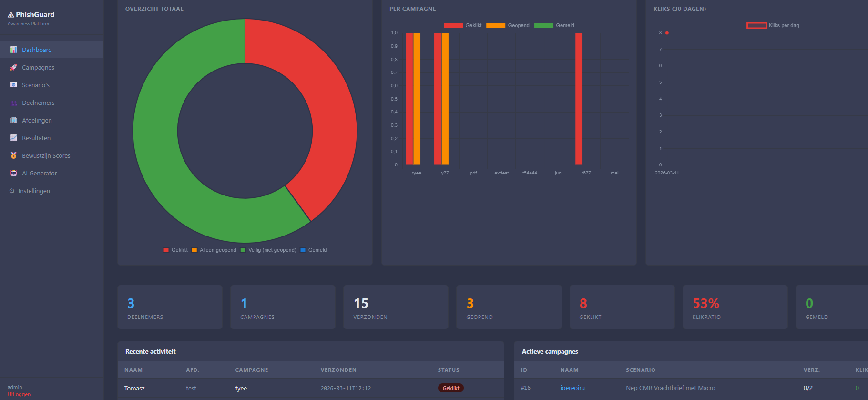868x400 pixels.
Task: Click the 8 Geklikt stat card
Action: tap(622, 307)
